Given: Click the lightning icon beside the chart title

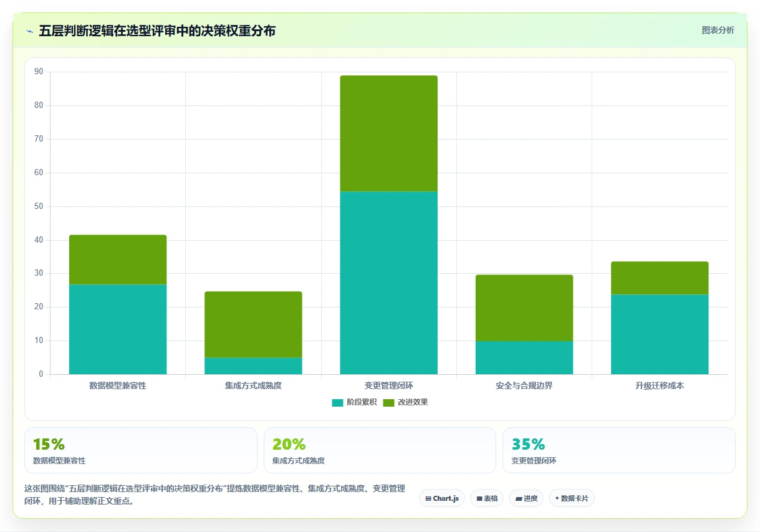Looking at the screenshot, I should click(30, 31).
